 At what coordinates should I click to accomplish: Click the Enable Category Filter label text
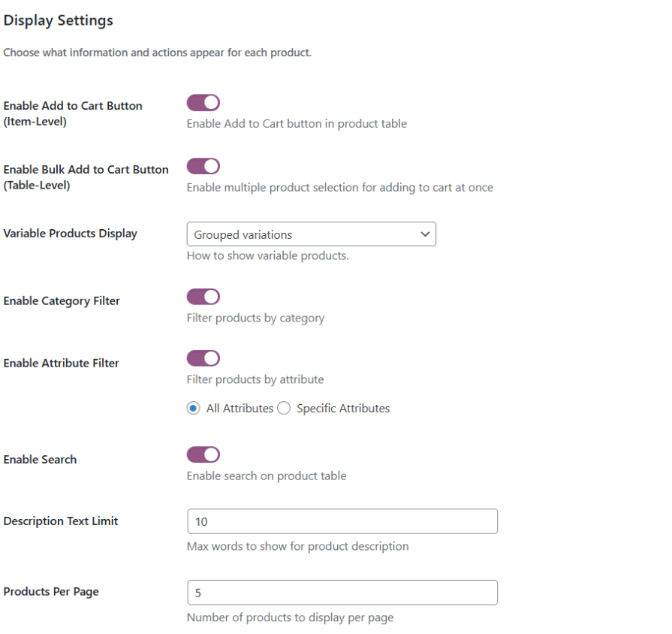pos(62,301)
